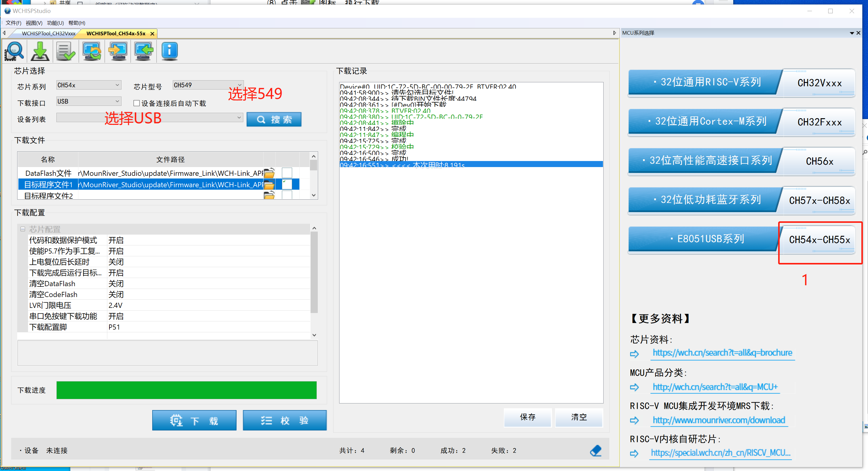Select 32位通用Cortex-M系列 CH32Fxxx button
Image resolution: width=868 pixels, height=471 pixels.
click(x=741, y=122)
